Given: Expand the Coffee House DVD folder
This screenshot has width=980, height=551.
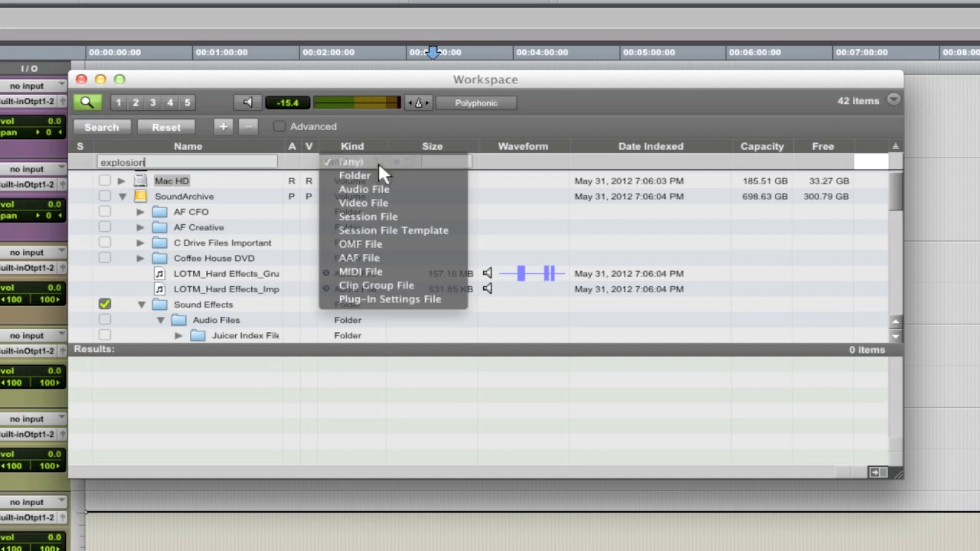Looking at the screenshot, I should point(141,259).
